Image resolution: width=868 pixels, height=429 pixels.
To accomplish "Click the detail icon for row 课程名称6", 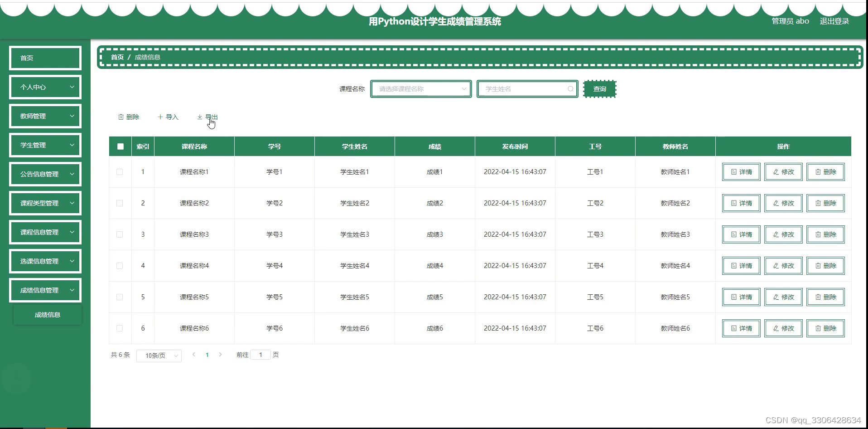I will 734,328.
